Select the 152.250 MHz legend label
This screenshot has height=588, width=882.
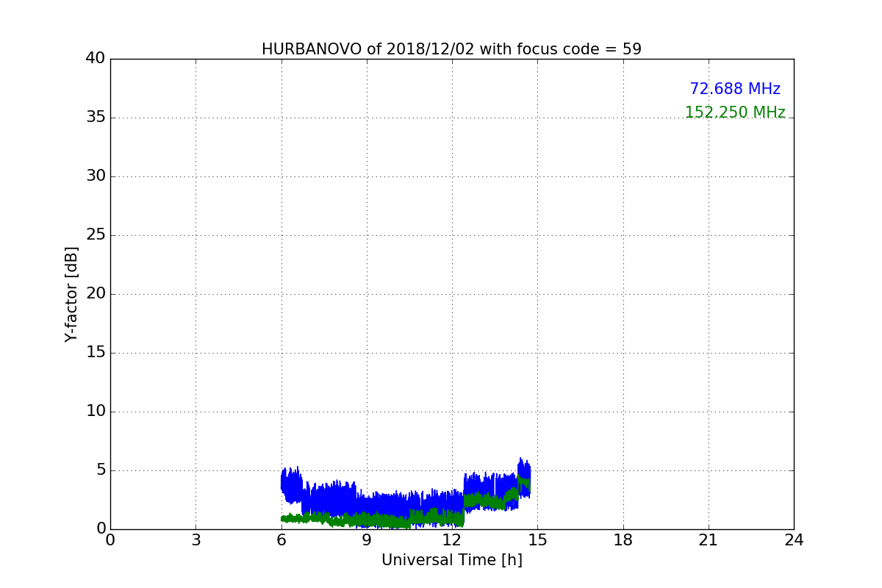click(735, 112)
